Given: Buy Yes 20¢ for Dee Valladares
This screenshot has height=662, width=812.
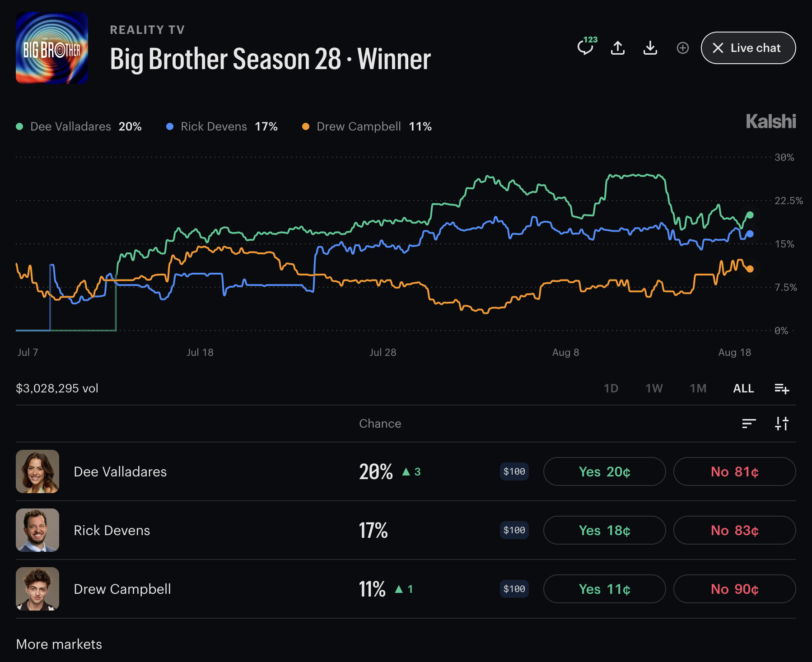Looking at the screenshot, I should (x=604, y=471).
